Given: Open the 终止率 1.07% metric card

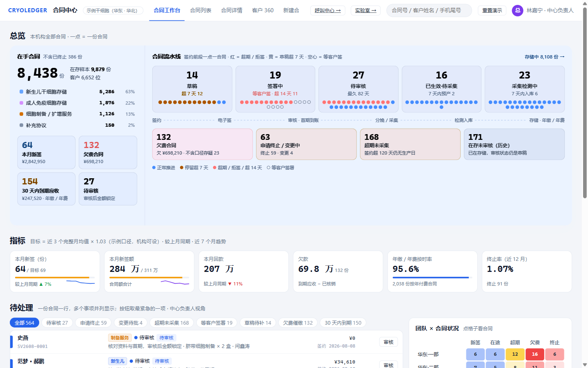Looking at the screenshot, I should (x=527, y=272).
